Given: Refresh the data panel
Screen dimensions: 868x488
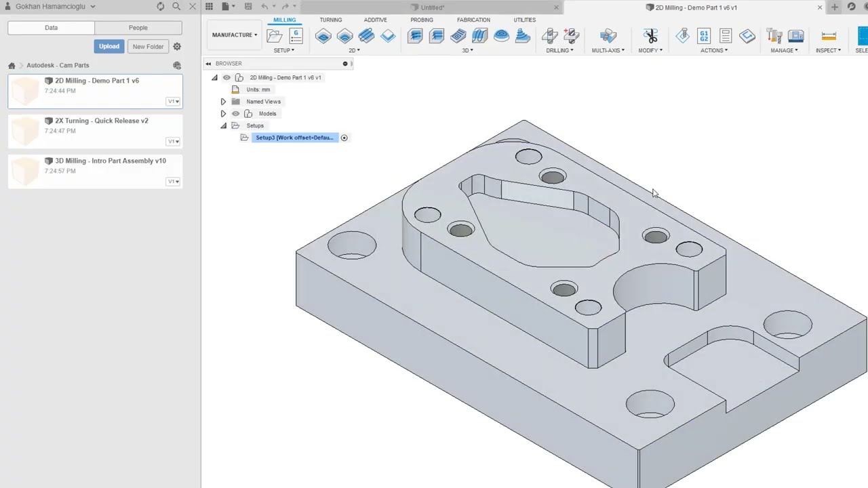Looking at the screenshot, I should [x=160, y=7].
